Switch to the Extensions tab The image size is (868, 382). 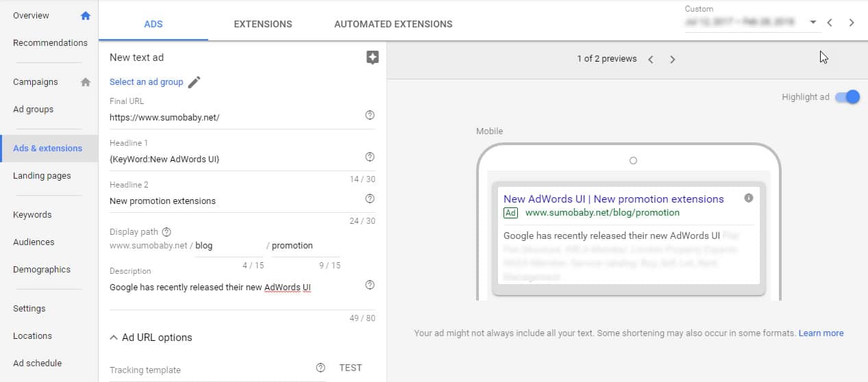[262, 24]
